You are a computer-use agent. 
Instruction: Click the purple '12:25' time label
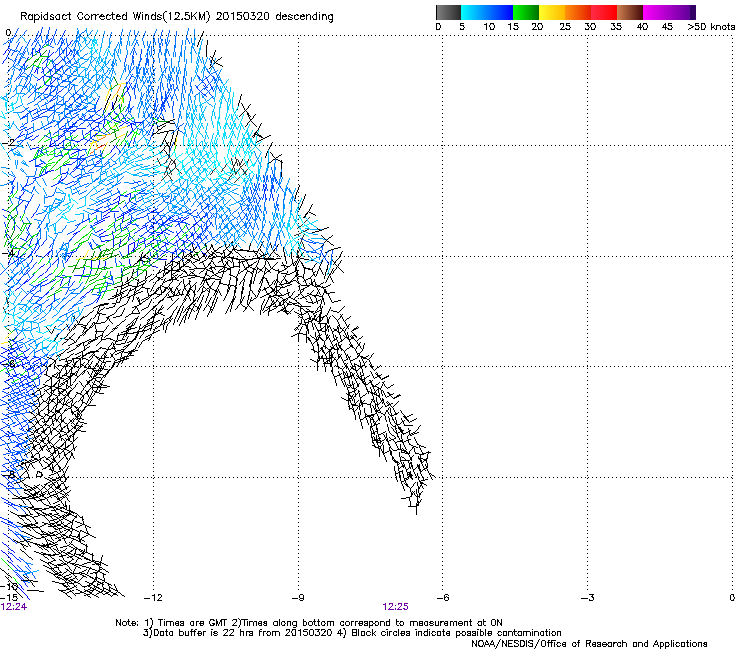(x=395, y=607)
